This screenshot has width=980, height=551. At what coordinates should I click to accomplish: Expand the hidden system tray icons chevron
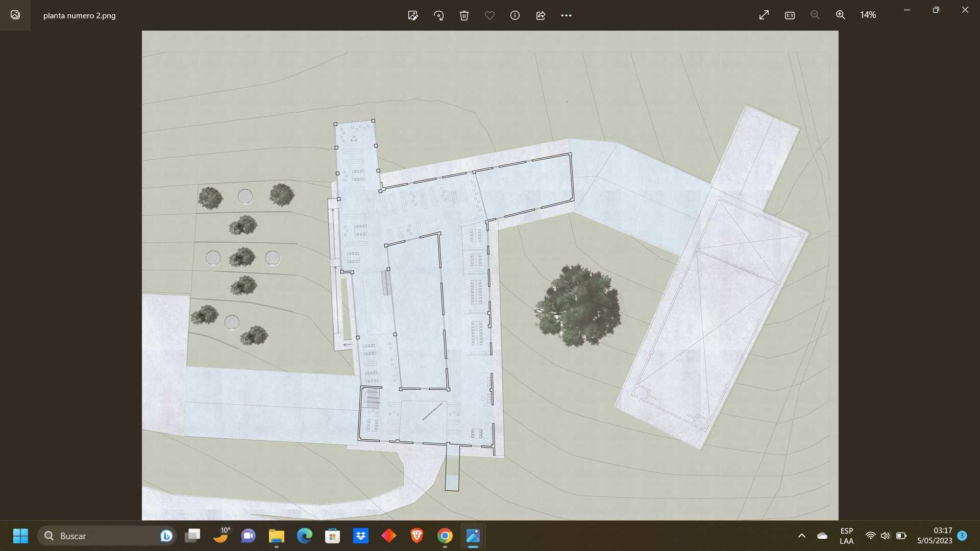click(x=801, y=536)
